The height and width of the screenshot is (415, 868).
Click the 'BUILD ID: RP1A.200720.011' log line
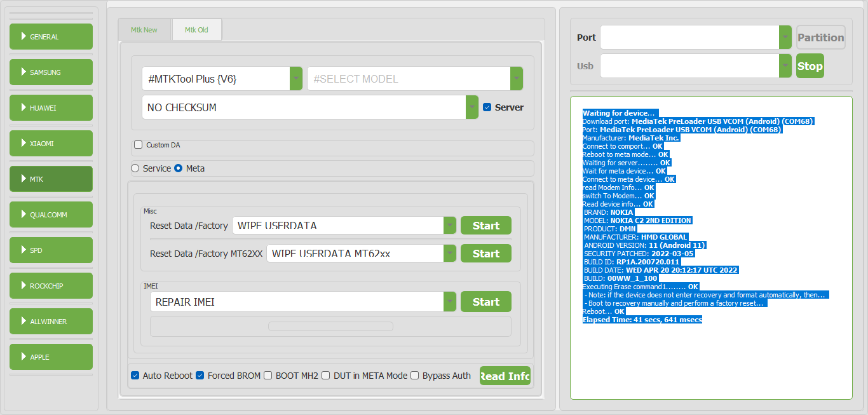point(632,262)
